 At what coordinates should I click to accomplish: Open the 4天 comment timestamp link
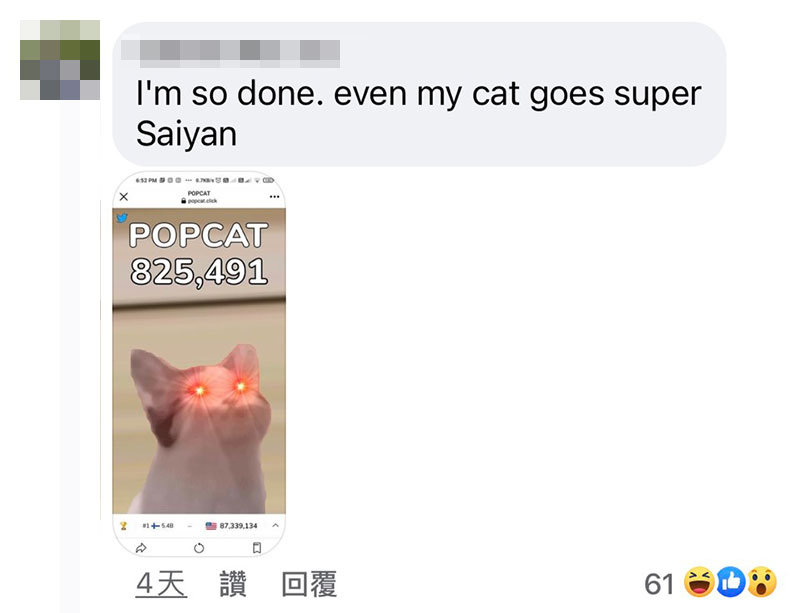click(x=161, y=584)
